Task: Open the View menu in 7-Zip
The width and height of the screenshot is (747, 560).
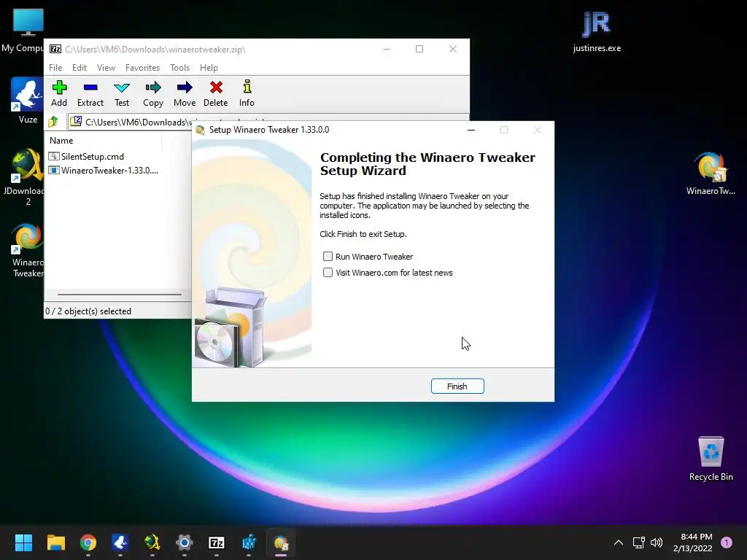Action: point(106,68)
